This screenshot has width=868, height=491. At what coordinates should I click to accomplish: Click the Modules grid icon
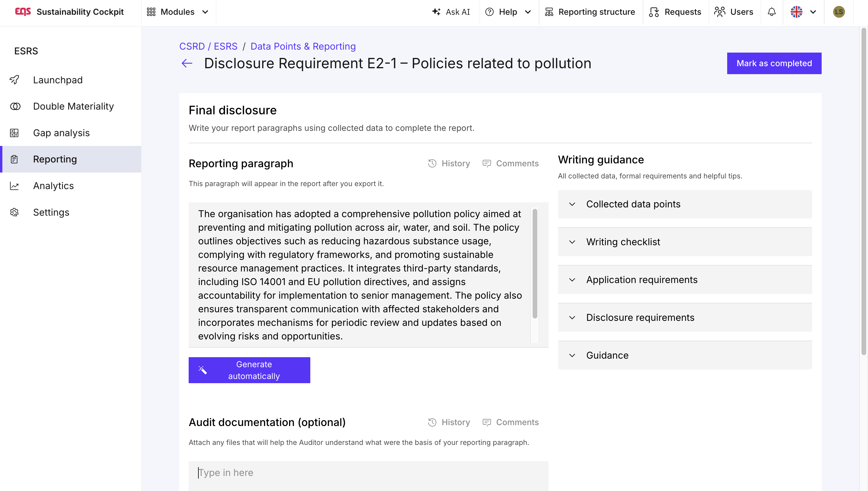click(x=151, y=12)
